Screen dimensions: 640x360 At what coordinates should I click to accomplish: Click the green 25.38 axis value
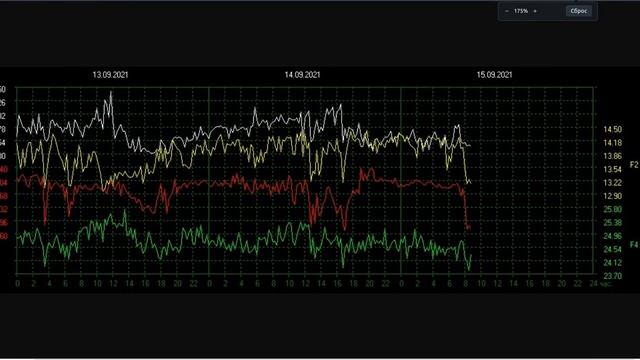pyautogui.click(x=613, y=223)
